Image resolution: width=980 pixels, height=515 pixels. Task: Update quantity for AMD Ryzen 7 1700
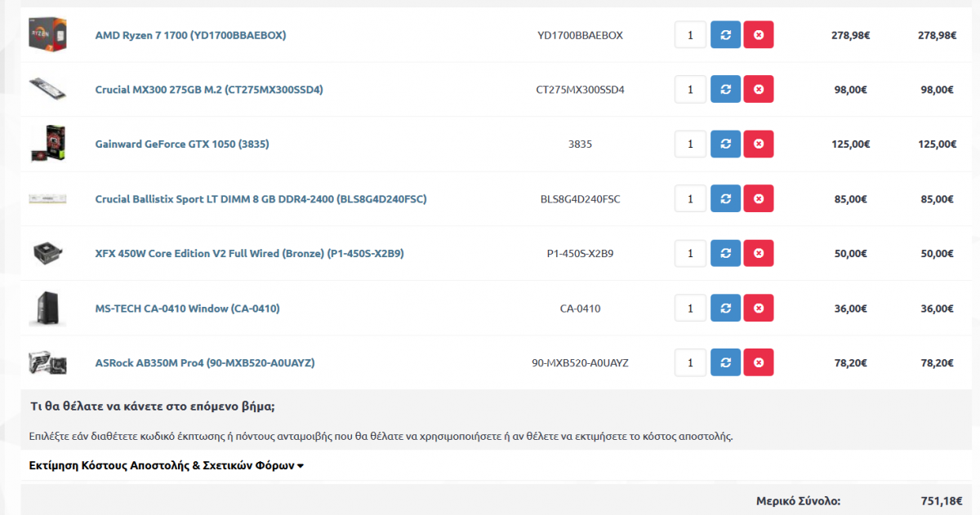tap(725, 35)
